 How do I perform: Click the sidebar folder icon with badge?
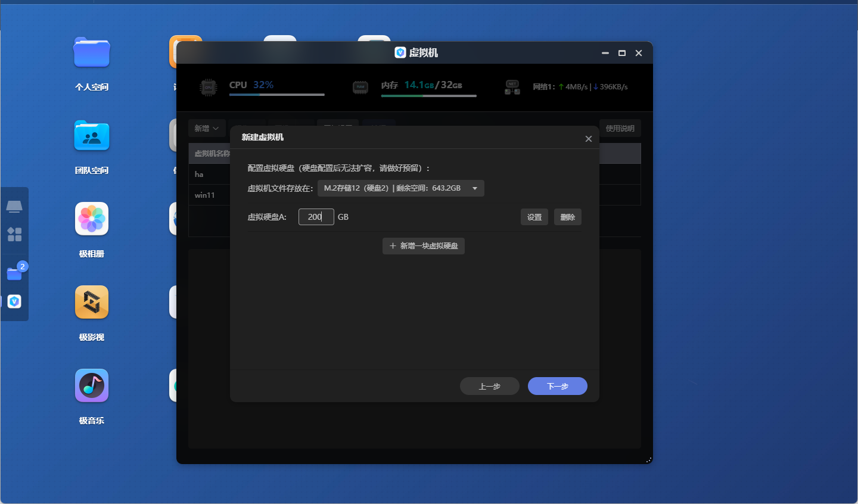pyautogui.click(x=14, y=273)
